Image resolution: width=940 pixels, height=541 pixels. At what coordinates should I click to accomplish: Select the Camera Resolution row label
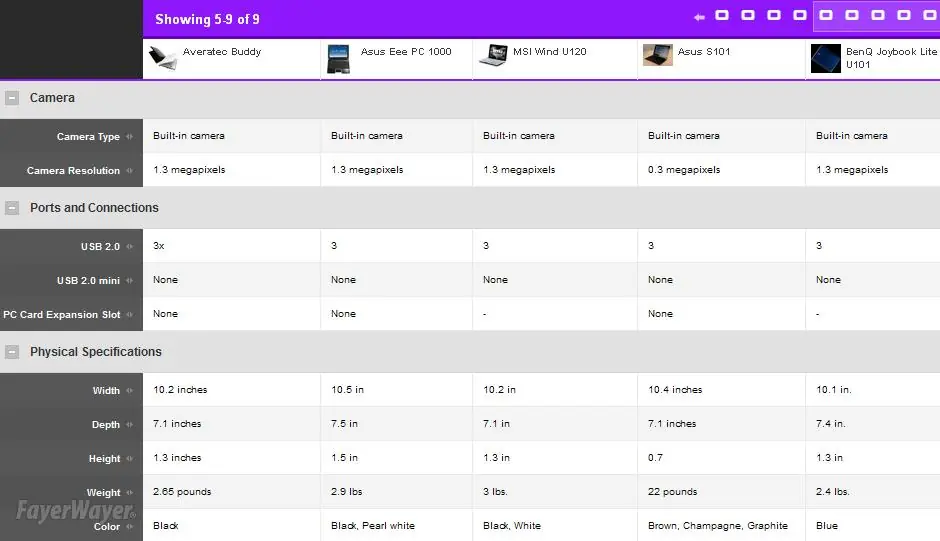click(x=73, y=170)
